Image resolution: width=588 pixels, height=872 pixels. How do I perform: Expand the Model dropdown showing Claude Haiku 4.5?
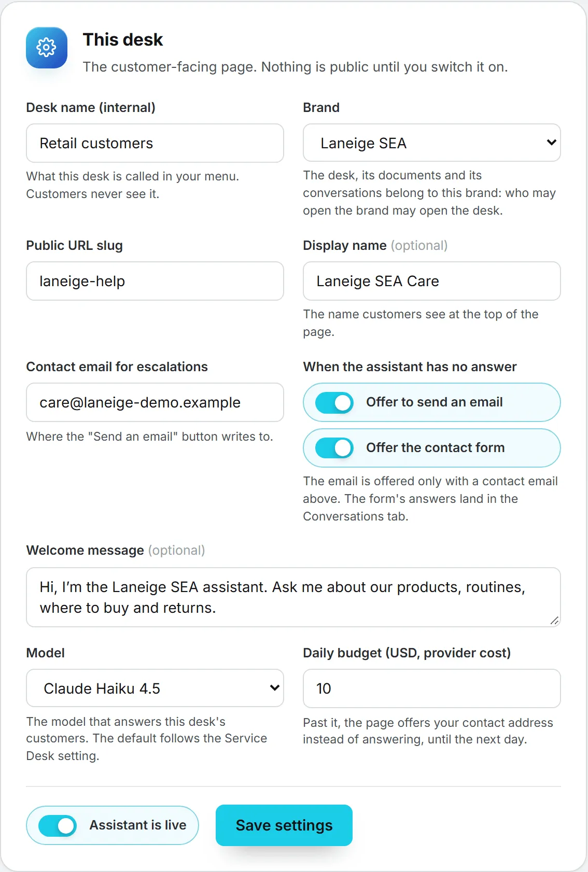pyautogui.click(x=155, y=688)
